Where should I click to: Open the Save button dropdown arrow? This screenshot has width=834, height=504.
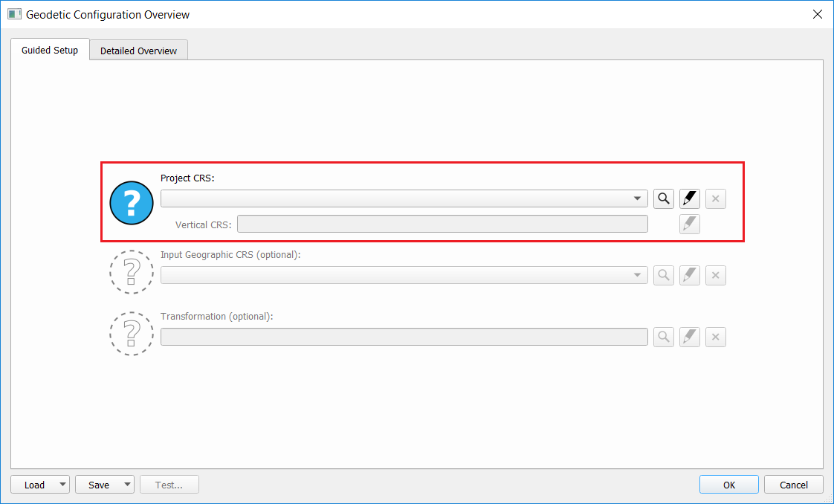pos(127,485)
